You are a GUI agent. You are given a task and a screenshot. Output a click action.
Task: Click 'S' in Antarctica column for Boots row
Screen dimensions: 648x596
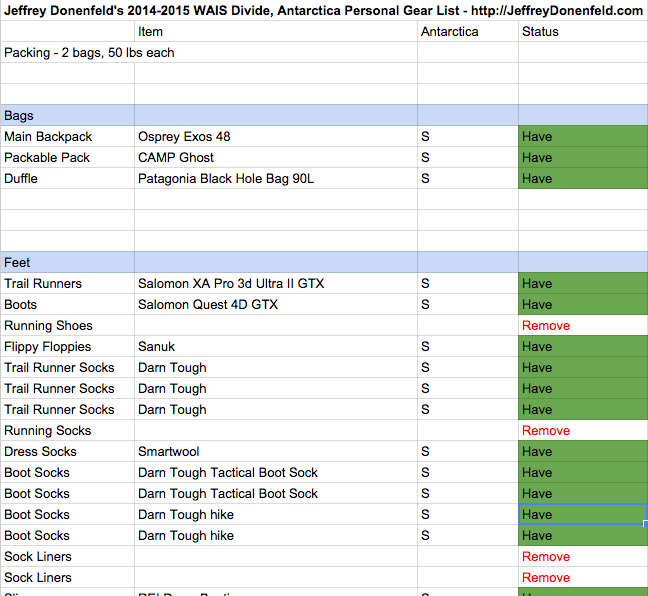(x=468, y=305)
